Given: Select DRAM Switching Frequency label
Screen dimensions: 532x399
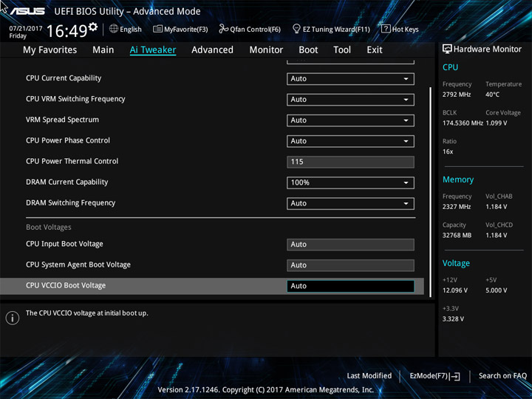Looking at the screenshot, I should (71, 202).
